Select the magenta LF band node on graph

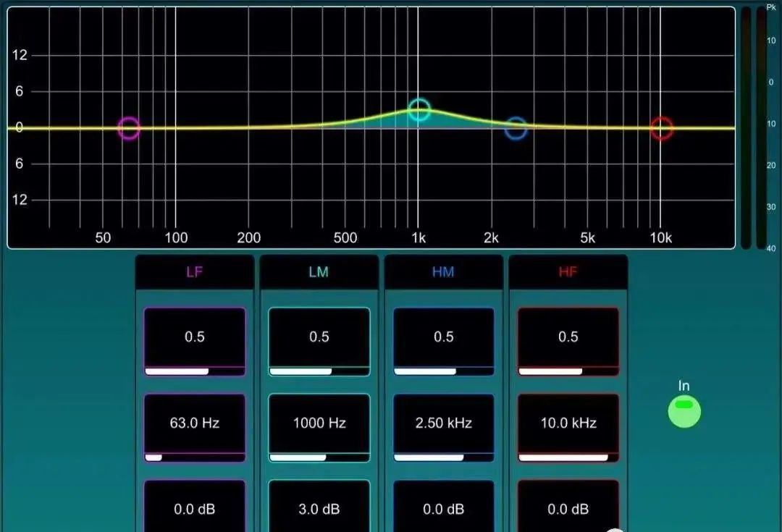(129, 128)
